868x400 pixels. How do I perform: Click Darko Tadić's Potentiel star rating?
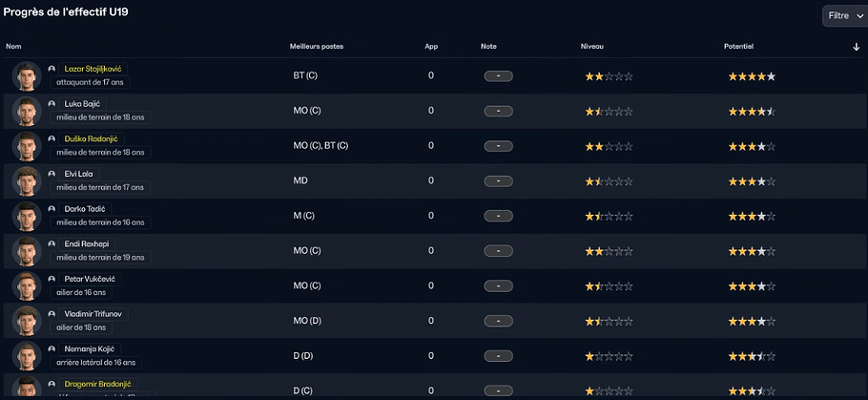tap(752, 216)
